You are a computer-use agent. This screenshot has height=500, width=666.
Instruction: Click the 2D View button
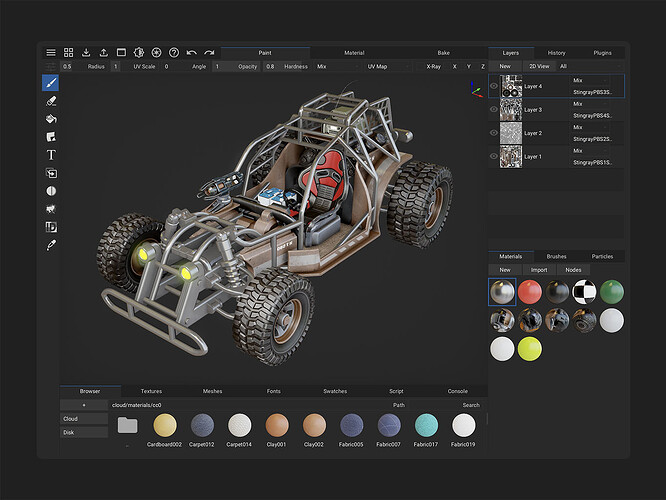tap(539, 66)
